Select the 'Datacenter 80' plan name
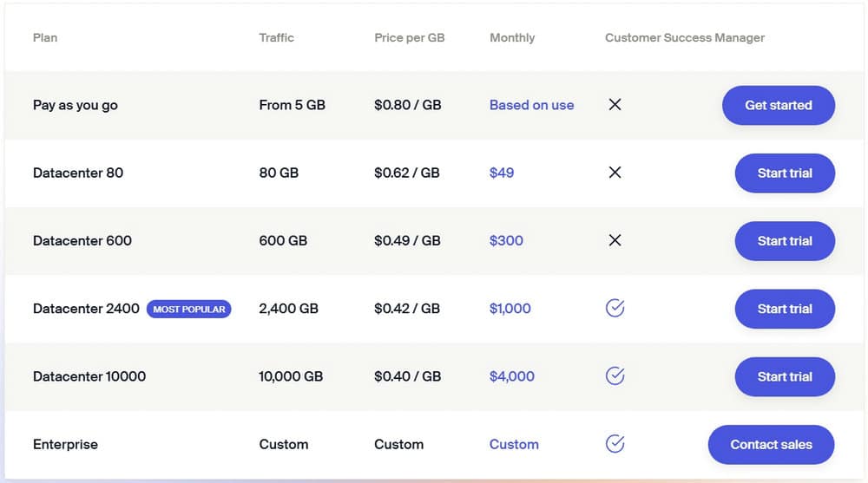This screenshot has width=868, height=483. (x=78, y=173)
